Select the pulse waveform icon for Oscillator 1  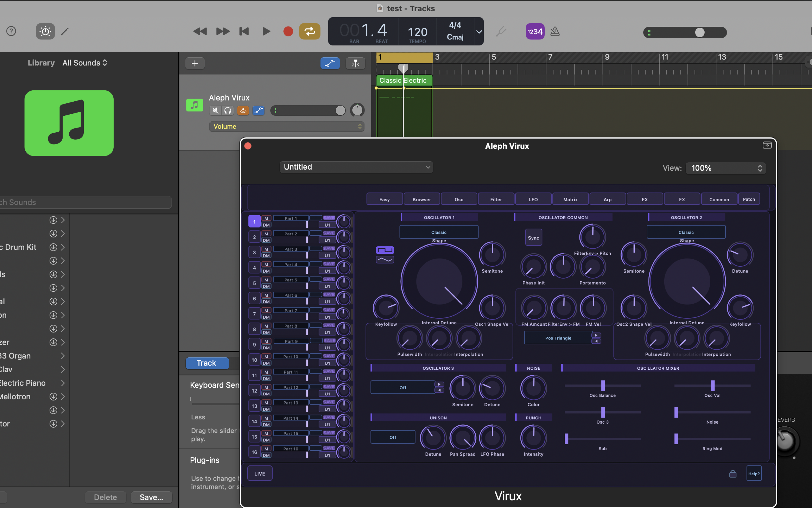pyautogui.click(x=385, y=250)
